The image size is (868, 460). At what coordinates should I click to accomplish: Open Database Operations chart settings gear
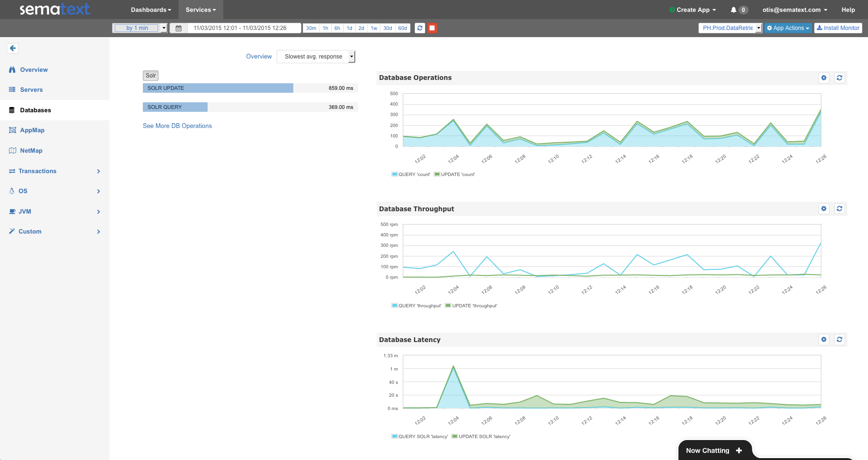point(824,78)
